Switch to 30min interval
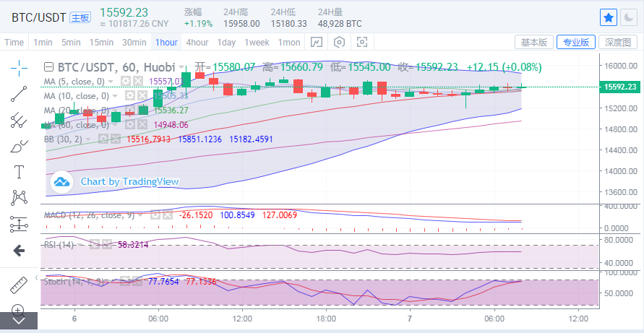The image size is (644, 333). [134, 43]
